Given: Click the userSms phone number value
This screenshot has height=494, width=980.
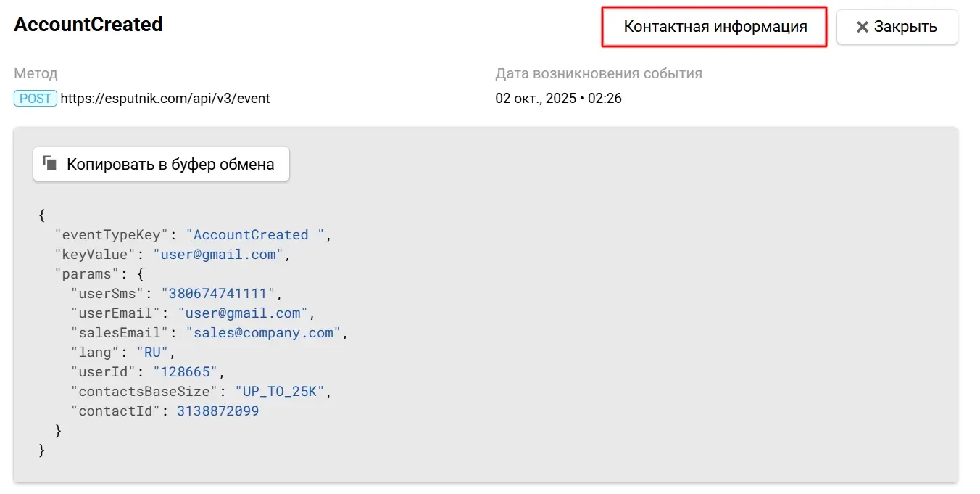Looking at the screenshot, I should pyautogui.click(x=218, y=294).
